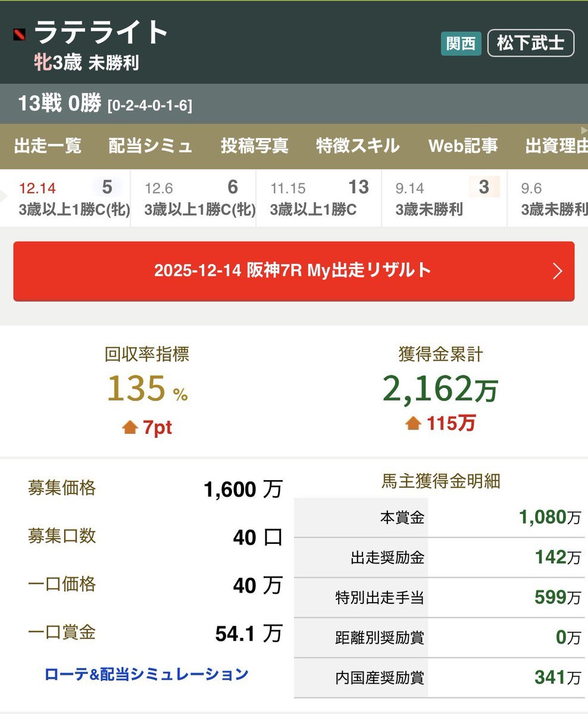Select the 11.15 race with 13th place
This screenshot has height=714, width=588.
point(319,198)
